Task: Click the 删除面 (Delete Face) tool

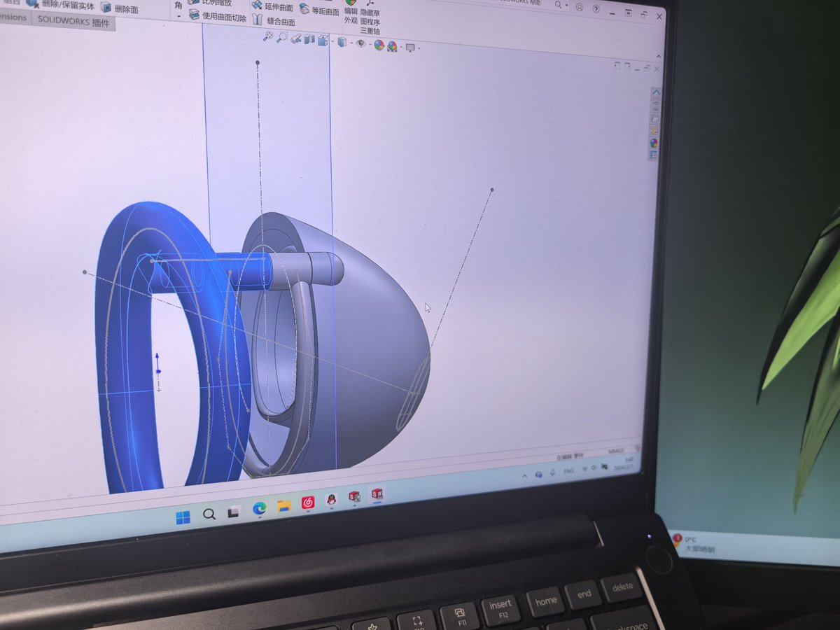Action: click(x=119, y=8)
